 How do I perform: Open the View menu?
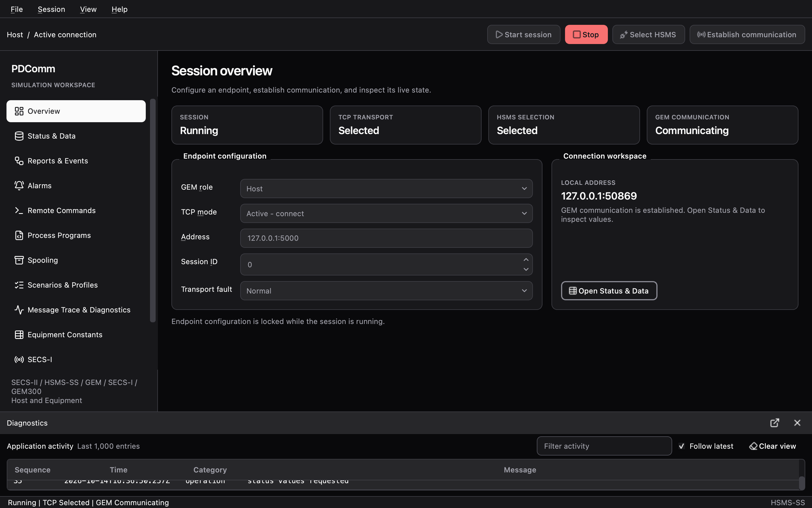(x=88, y=9)
